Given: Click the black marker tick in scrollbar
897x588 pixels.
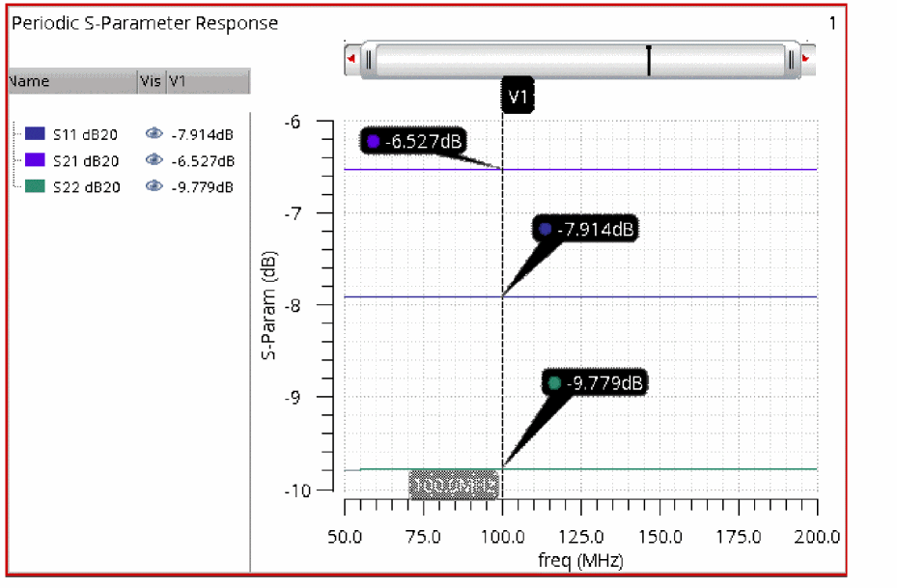Looking at the screenshot, I should [649, 60].
